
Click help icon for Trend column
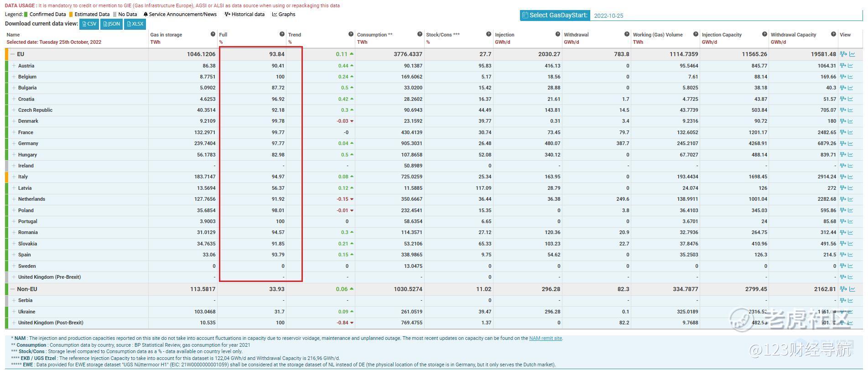351,35
